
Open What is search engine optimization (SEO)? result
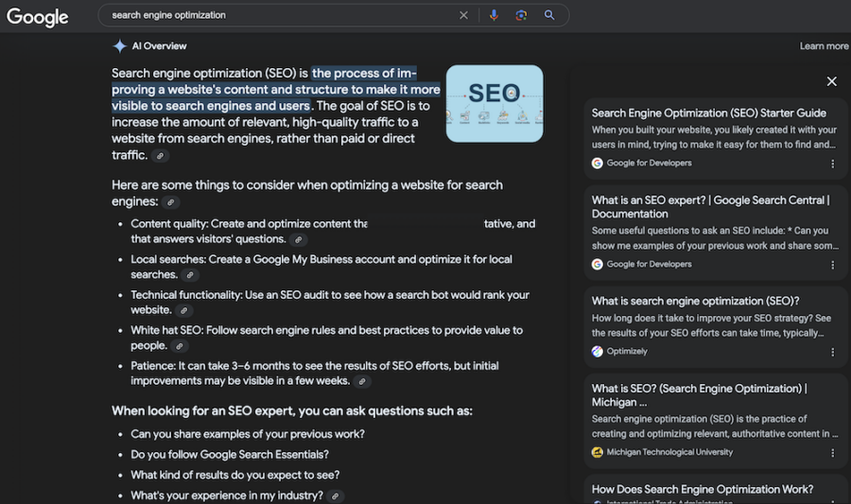pyautogui.click(x=695, y=302)
